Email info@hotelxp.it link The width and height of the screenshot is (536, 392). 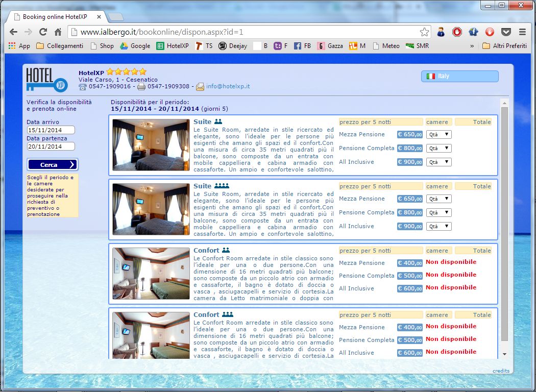(x=228, y=86)
